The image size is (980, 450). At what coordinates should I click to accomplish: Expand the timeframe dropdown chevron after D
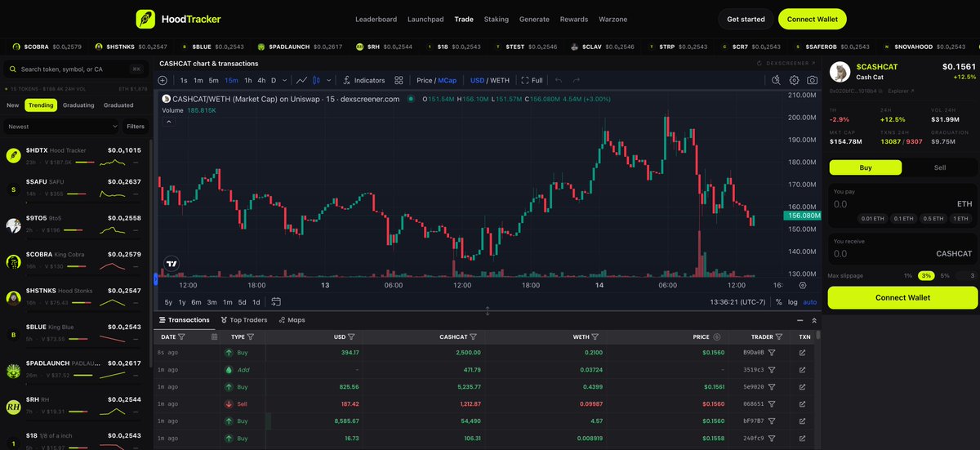284,80
